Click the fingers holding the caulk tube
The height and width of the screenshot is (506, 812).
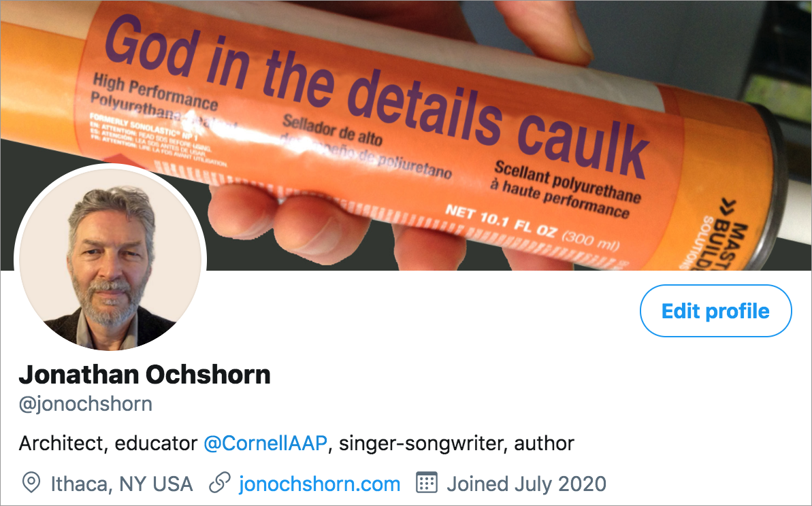(x=290, y=222)
